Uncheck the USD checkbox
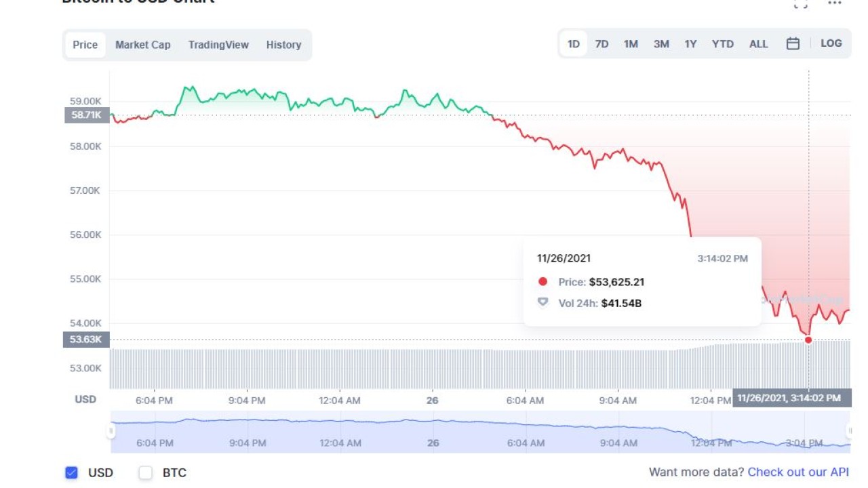The width and height of the screenshot is (868, 488). click(x=72, y=472)
